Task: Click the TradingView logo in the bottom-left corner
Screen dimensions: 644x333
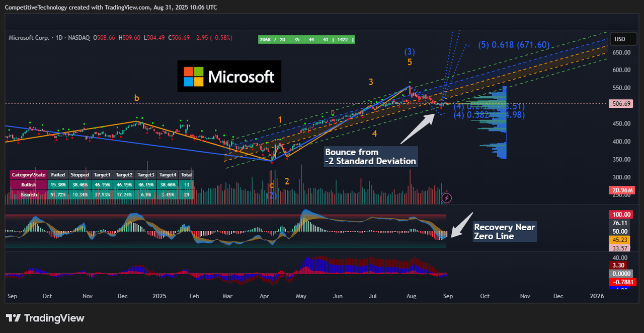Action: pos(44,318)
